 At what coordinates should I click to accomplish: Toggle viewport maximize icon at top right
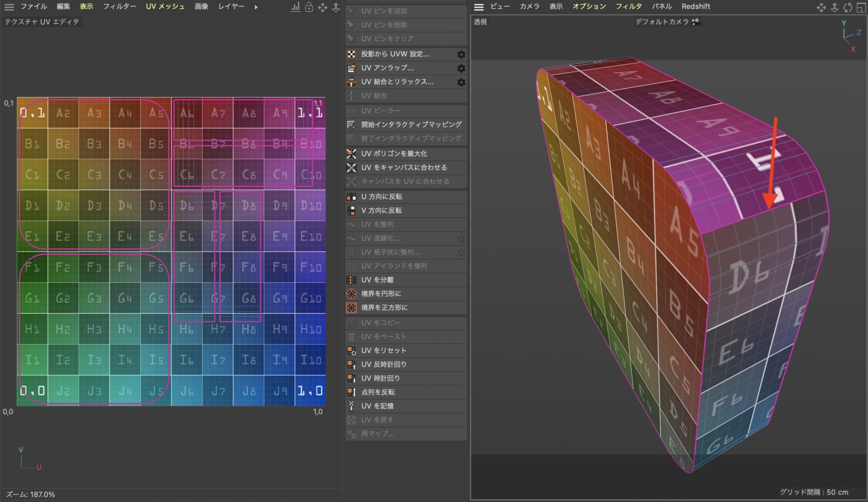pyautogui.click(x=861, y=7)
